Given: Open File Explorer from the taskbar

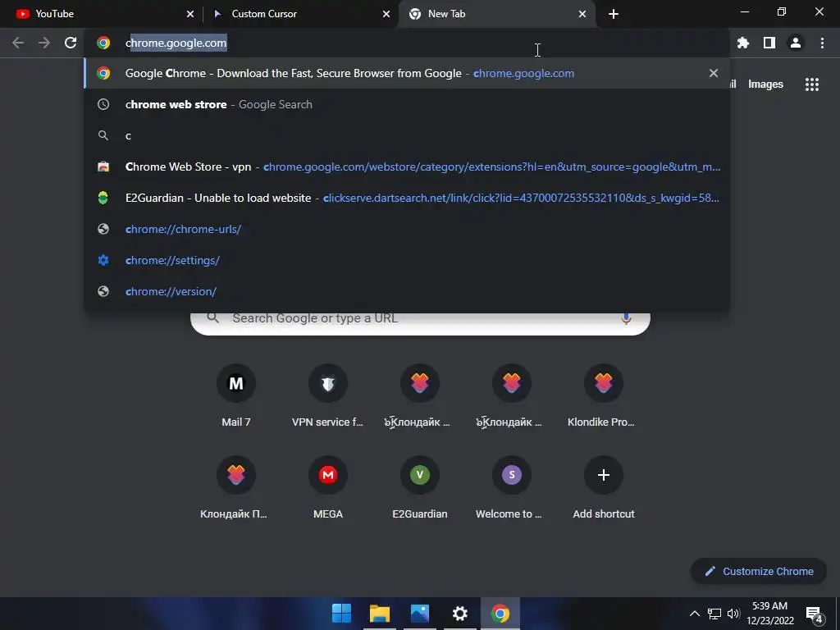Looking at the screenshot, I should 380,614.
